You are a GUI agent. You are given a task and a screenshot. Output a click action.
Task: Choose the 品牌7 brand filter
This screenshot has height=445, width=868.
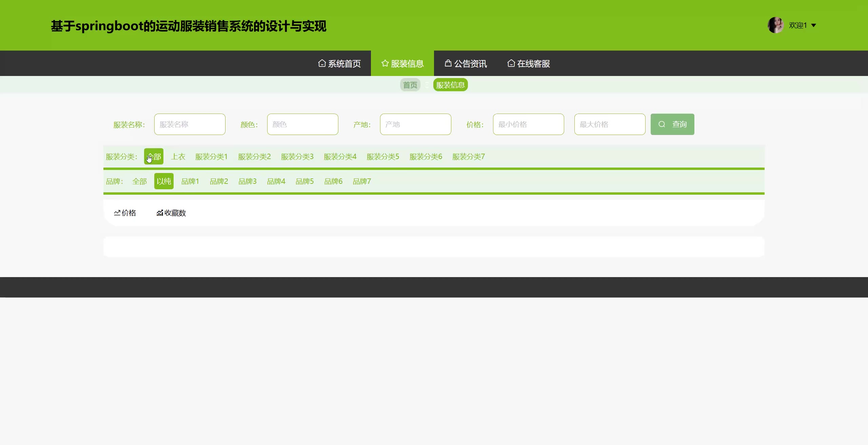click(362, 181)
